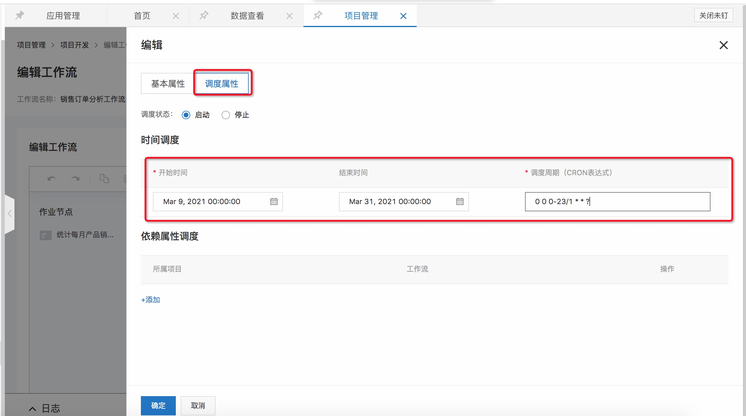This screenshot has height=416, width=746.
Task: Open 基本属性 tab in edit dialog
Action: click(x=167, y=84)
